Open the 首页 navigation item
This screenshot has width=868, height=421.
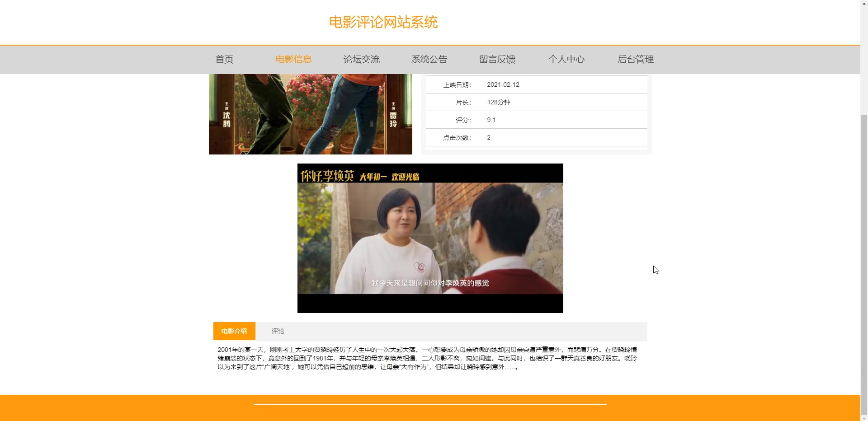pos(224,59)
